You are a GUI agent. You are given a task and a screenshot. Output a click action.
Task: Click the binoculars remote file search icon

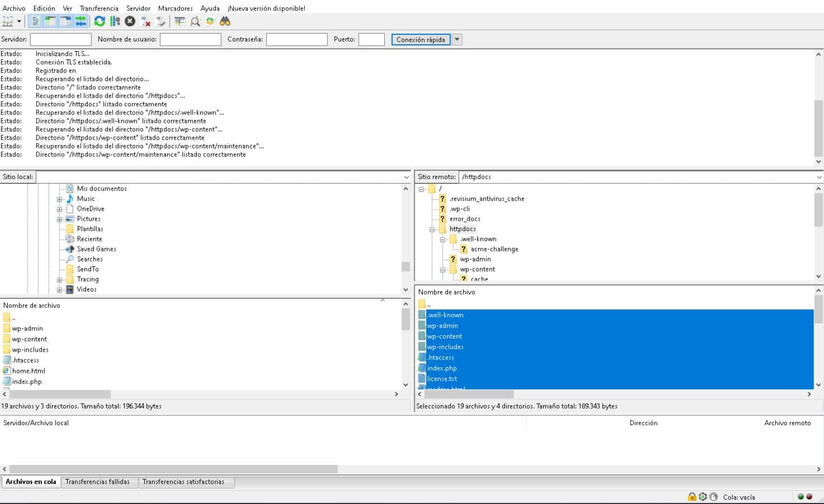pyautogui.click(x=225, y=21)
